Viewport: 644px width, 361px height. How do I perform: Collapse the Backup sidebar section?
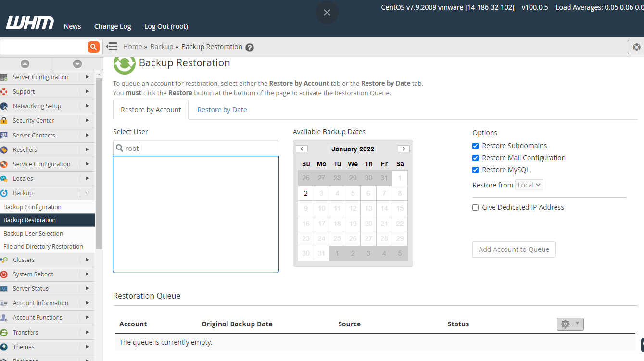(87, 193)
